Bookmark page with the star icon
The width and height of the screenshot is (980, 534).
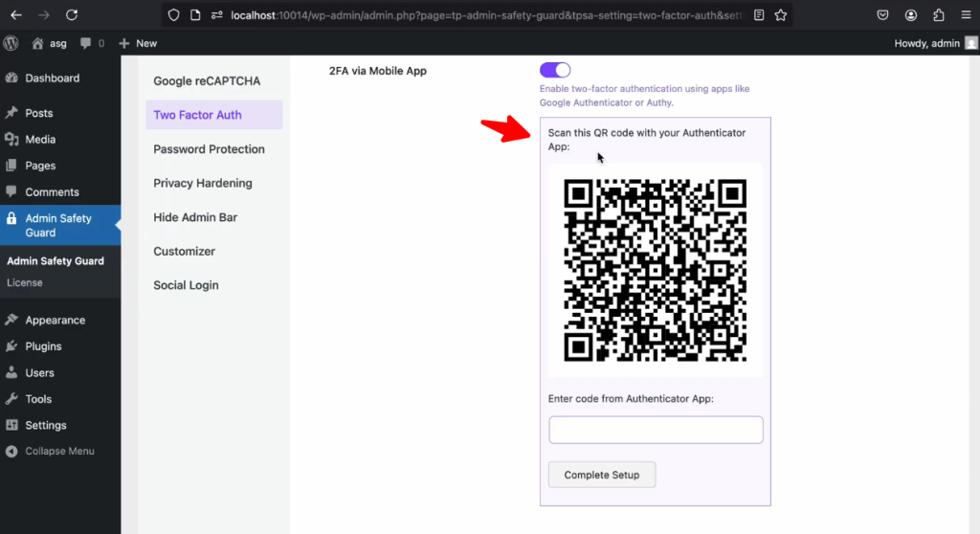[781, 15]
